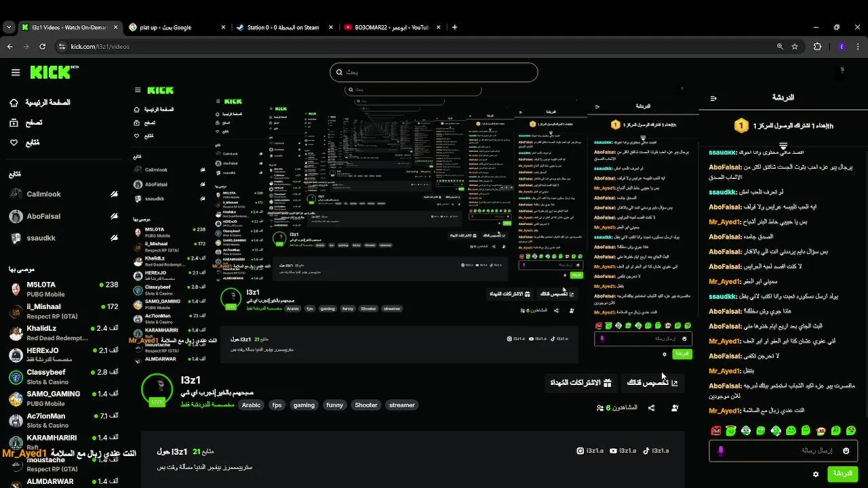Open customize your channel button

coord(652,383)
